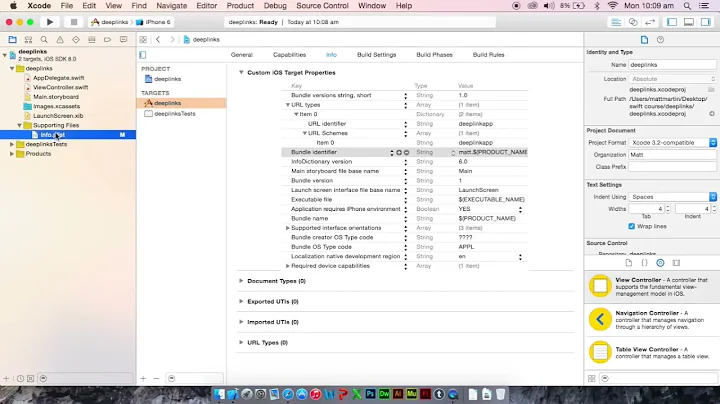
Task: Switch to the Standard editor
Action: coord(616,22)
